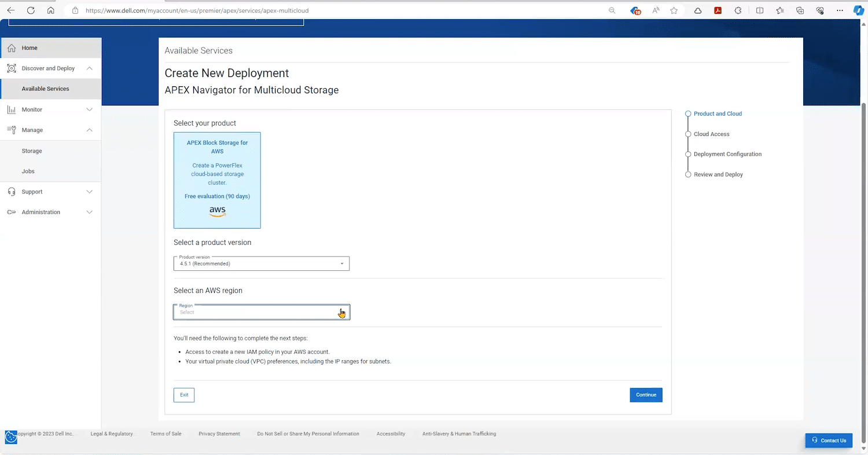
Task: Open Available Services in sidebar
Action: point(45,89)
